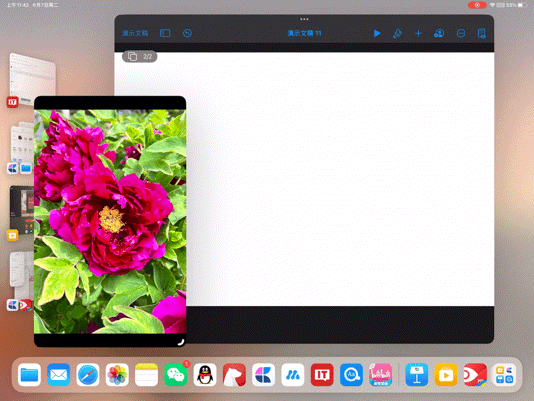Launch the red Xigua Video app
534x401 pixels.
(x=475, y=375)
